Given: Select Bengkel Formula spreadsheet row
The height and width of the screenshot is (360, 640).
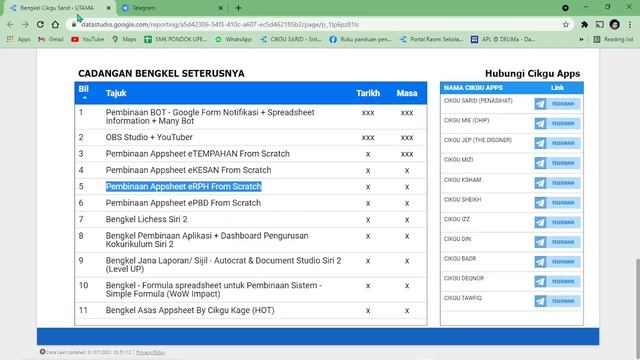Looking at the screenshot, I should (251, 290).
